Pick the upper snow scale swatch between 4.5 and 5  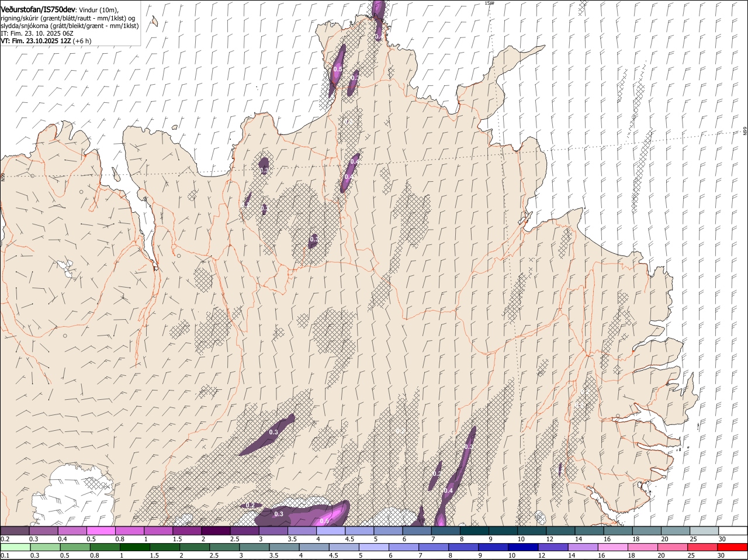(359, 530)
